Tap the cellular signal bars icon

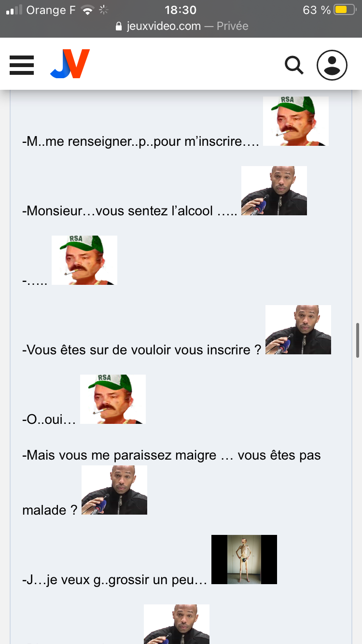[14, 10]
